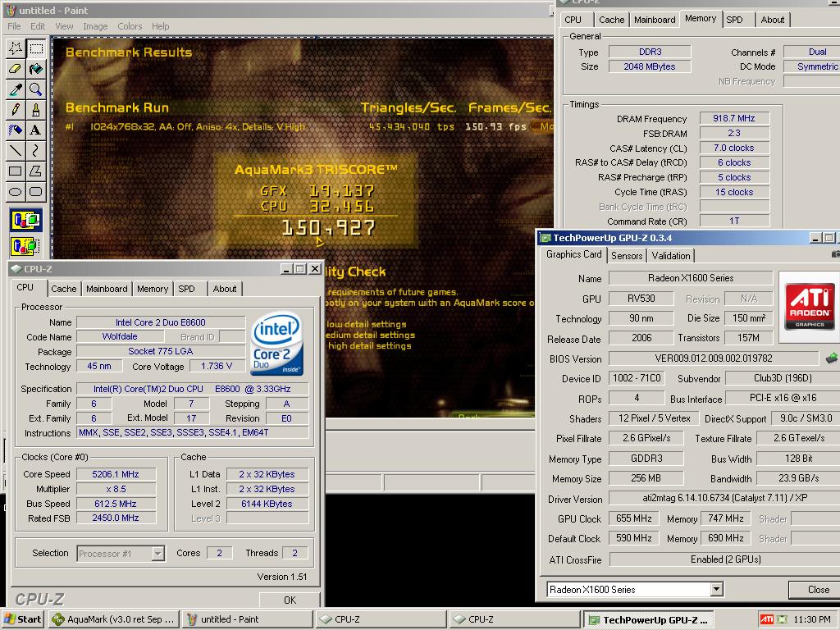This screenshot has width=840, height=630.
Task: Activate the Magnifier tool in Paint
Action: click(36, 89)
